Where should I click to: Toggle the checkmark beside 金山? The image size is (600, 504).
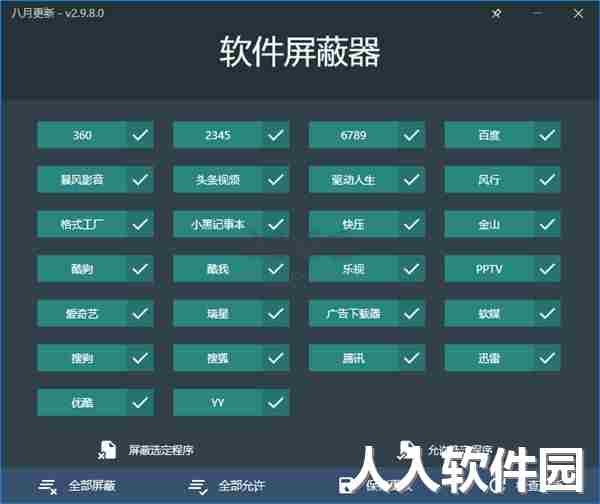pyautogui.click(x=547, y=224)
